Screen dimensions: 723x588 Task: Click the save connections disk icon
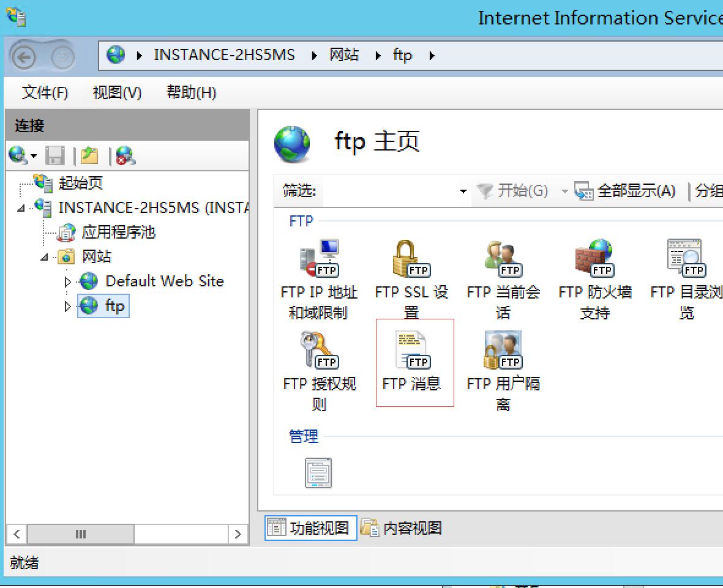[55, 156]
